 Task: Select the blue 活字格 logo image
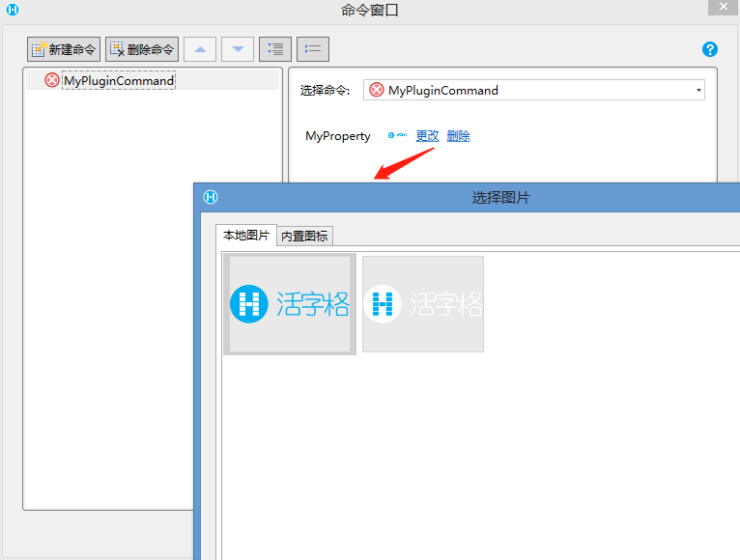tap(290, 304)
